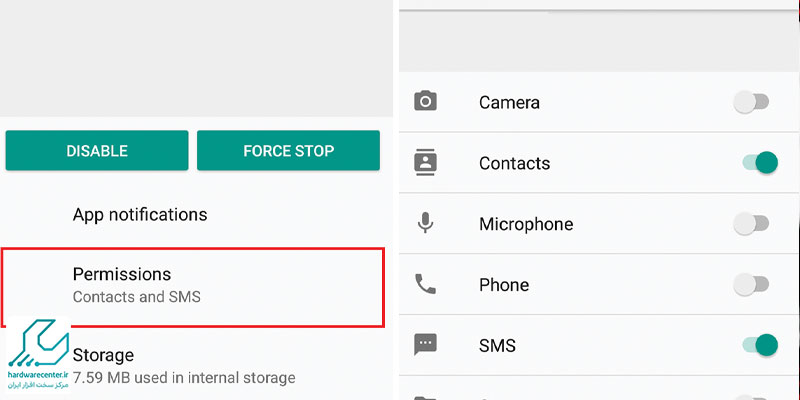The height and width of the screenshot is (400, 800).
Task: Disable the SMS permission toggle
Action: pyautogui.click(x=760, y=345)
